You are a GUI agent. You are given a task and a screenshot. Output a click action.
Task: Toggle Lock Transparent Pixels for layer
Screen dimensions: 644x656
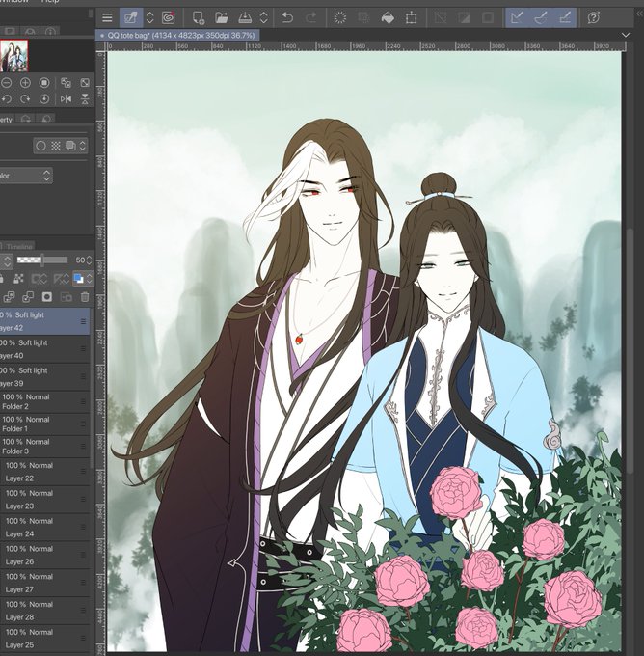click(19, 279)
